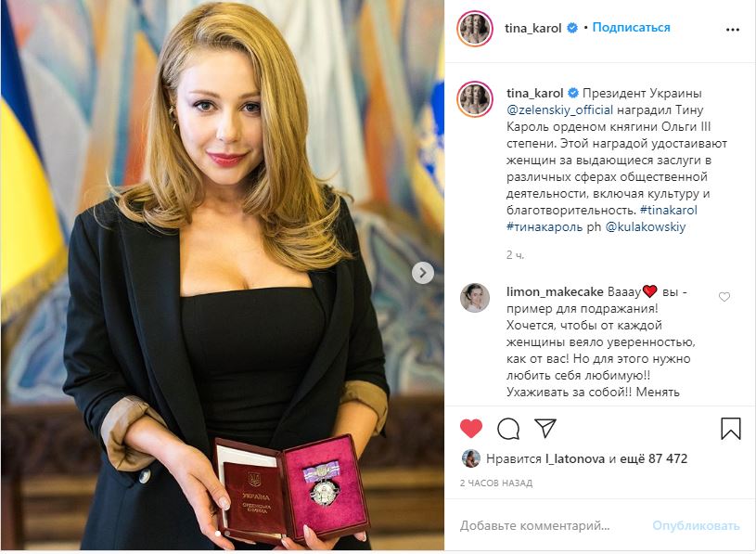Image resolution: width=756 pixels, height=554 pixels.
Task: Like the limon_makecake comment
Action: coord(724,297)
